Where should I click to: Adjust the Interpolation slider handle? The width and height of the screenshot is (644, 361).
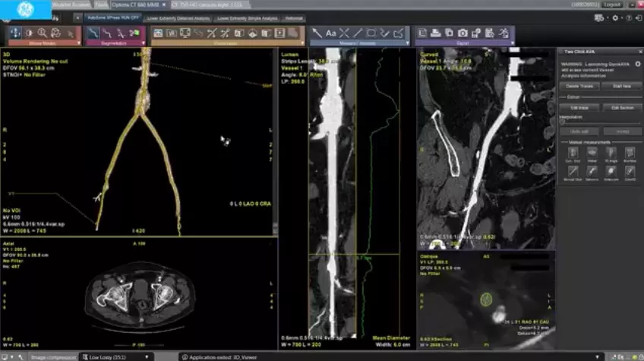(562, 122)
